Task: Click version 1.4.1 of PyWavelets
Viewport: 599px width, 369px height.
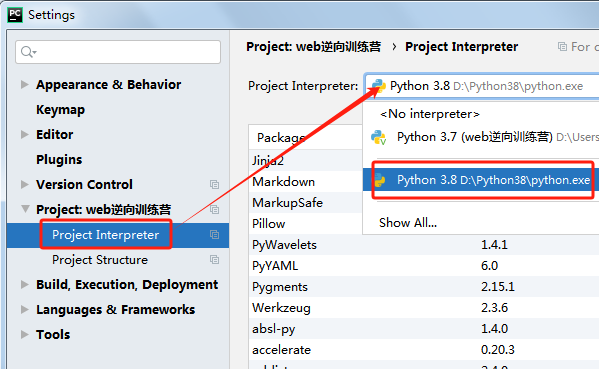Action: tap(494, 244)
